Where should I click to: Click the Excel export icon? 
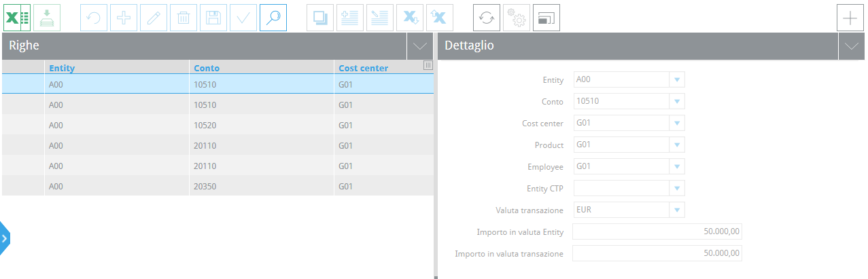pos(17,18)
